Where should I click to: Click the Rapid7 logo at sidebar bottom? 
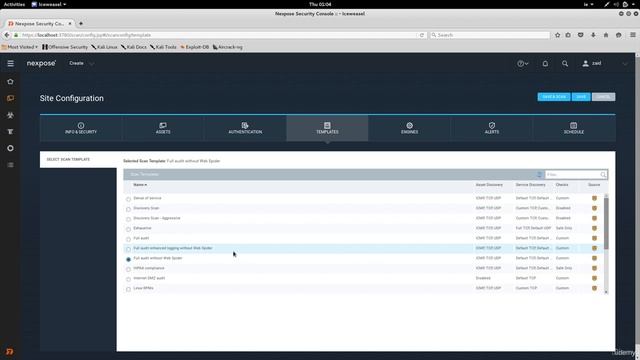click(10, 351)
